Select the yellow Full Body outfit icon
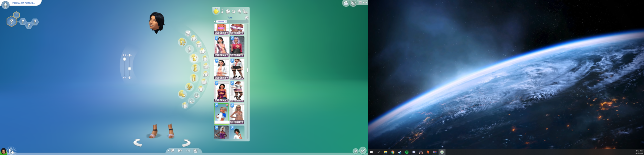Image resolution: width=644 pixels, height=155 pixels. pyautogui.click(x=195, y=68)
